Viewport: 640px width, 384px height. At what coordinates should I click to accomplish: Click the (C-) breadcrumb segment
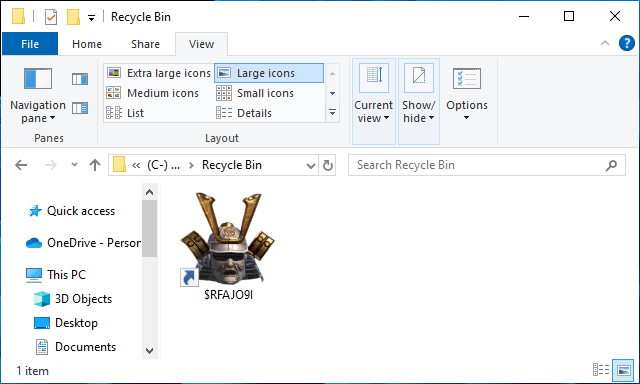pos(163,165)
